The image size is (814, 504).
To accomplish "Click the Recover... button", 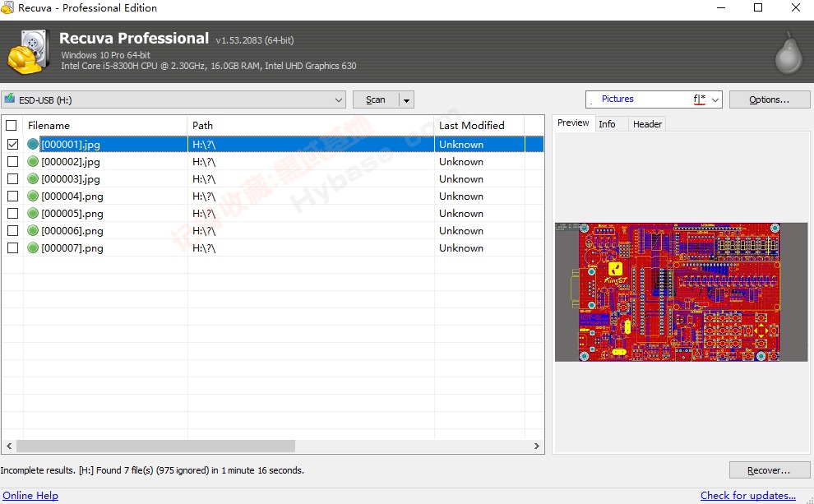I will 770,470.
